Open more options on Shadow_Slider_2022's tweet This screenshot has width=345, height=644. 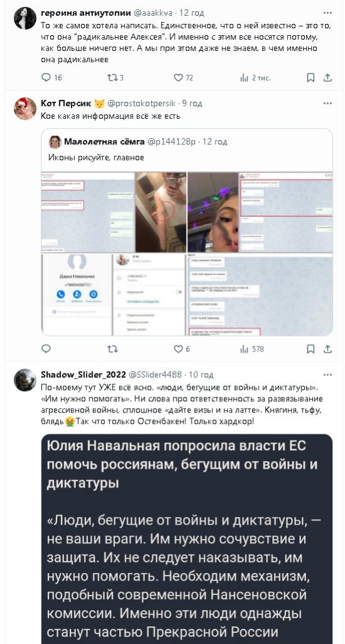click(327, 375)
